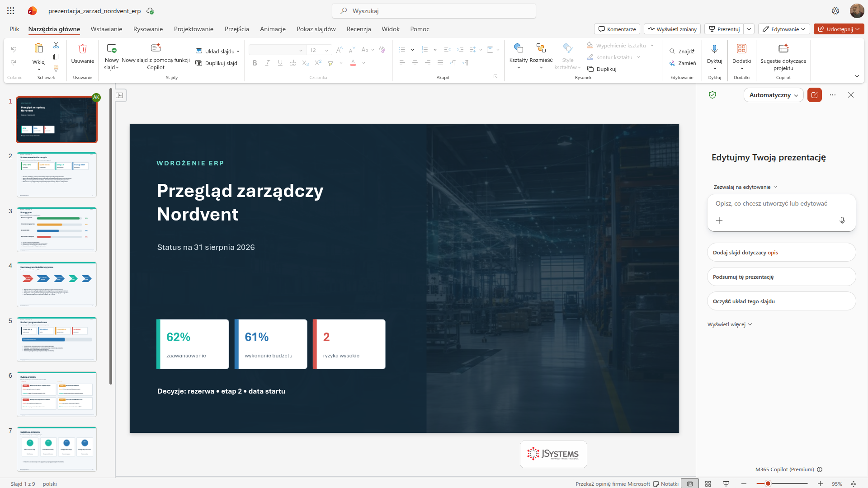Open the Prezentuj split dropdown arrow
The image size is (868, 488).
749,29
